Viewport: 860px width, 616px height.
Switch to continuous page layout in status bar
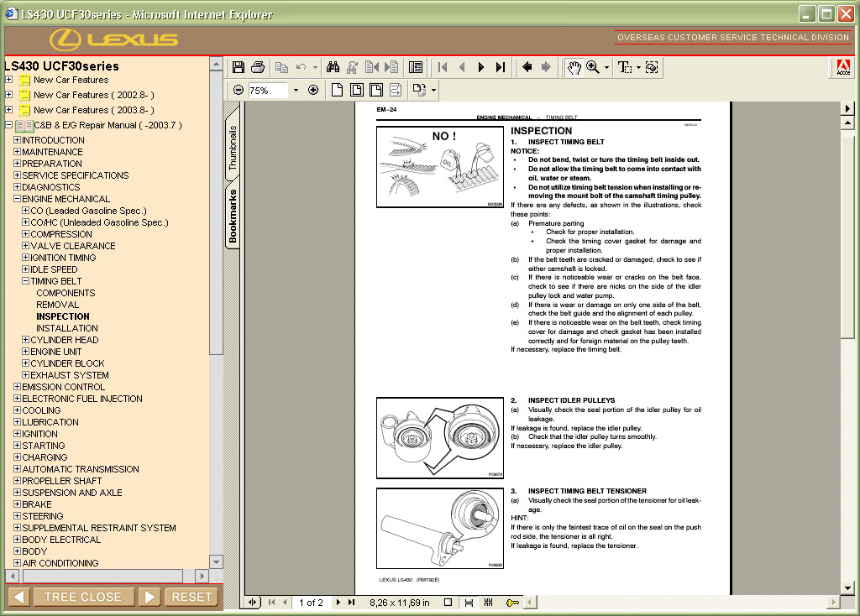(469, 603)
